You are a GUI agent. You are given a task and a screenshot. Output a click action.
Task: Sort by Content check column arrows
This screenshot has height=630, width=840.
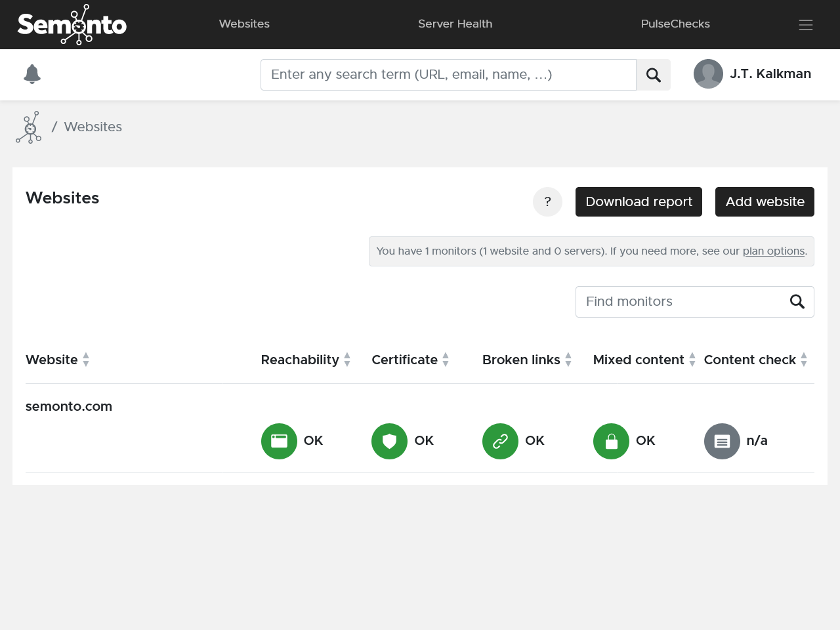tap(804, 360)
